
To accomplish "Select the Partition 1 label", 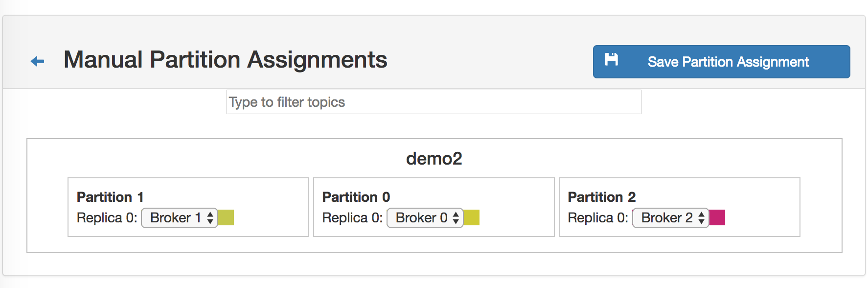I will pyautogui.click(x=110, y=197).
